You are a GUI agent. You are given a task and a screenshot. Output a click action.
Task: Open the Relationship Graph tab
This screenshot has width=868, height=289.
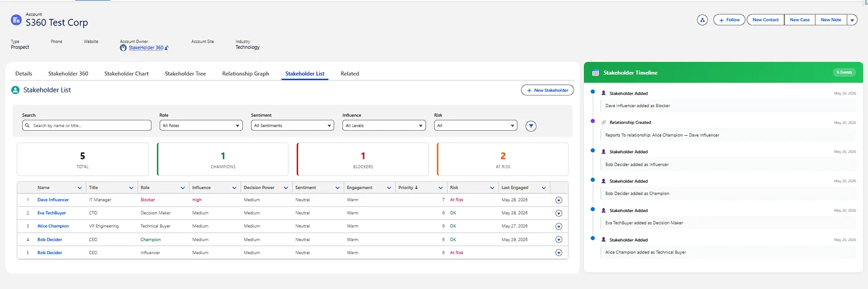[x=246, y=73]
